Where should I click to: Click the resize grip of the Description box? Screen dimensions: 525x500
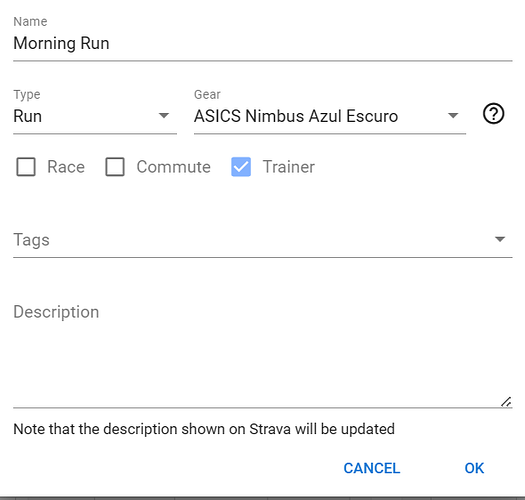(506, 402)
